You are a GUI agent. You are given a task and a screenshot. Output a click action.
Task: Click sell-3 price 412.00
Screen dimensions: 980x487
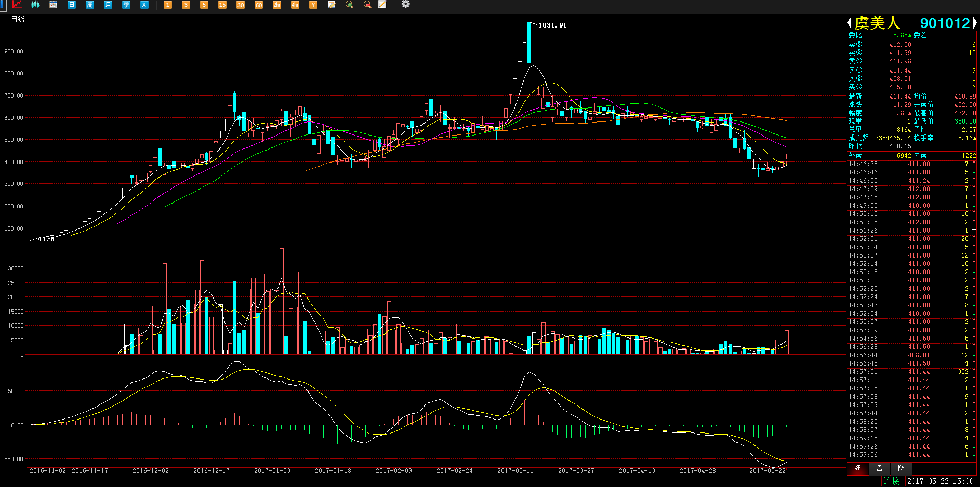point(900,45)
